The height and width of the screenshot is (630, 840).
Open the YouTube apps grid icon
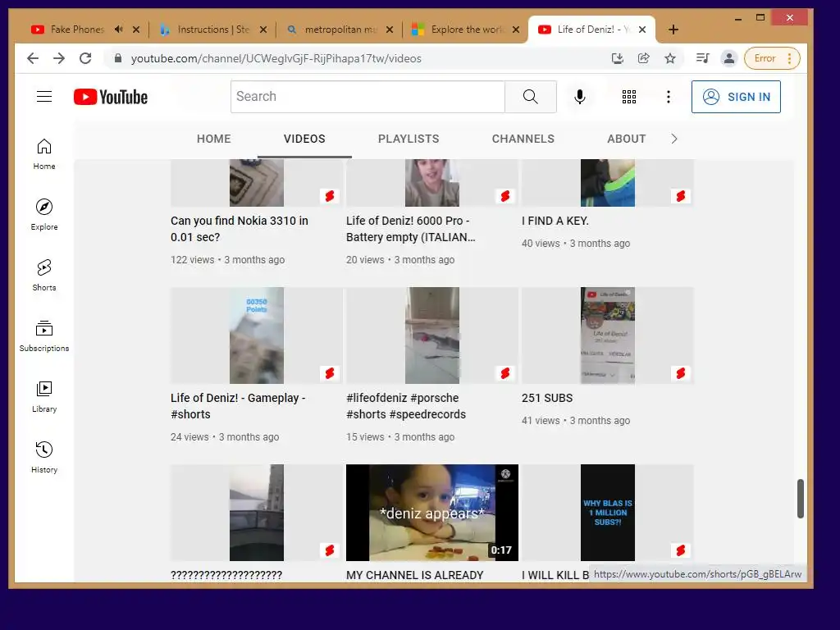(x=629, y=97)
